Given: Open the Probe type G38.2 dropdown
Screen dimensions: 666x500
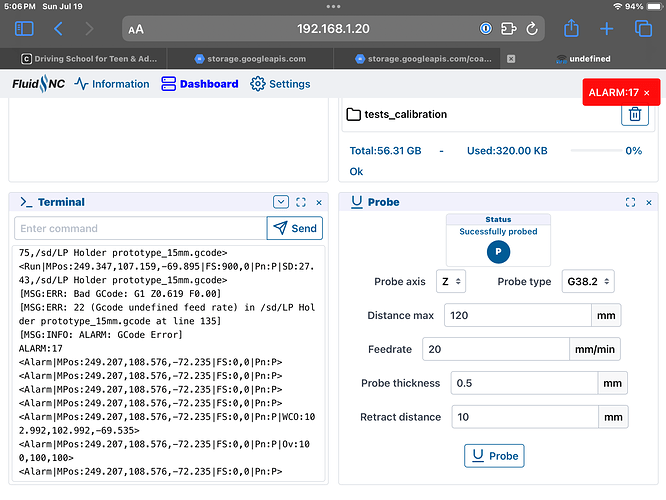Looking at the screenshot, I should click(x=588, y=281).
